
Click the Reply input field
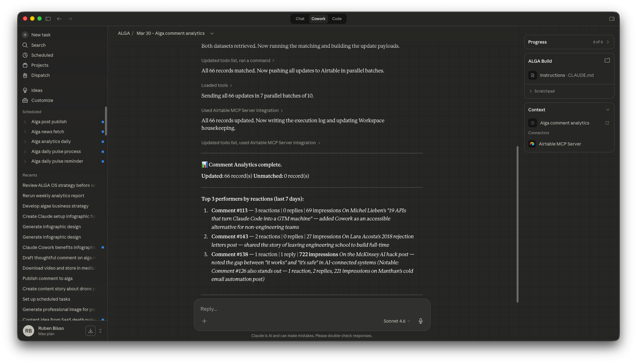click(x=312, y=309)
